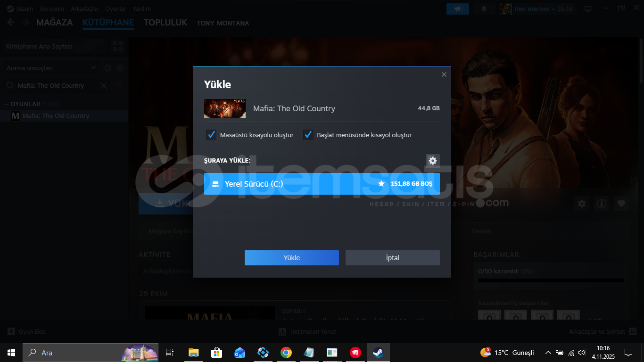Click the profile avatar in the title bar
The image size is (644, 362).
tap(506, 8)
